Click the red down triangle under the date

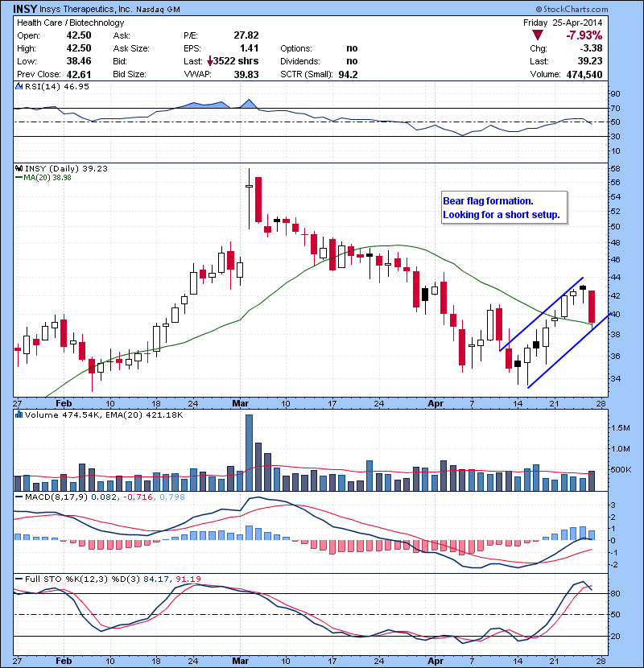click(538, 35)
